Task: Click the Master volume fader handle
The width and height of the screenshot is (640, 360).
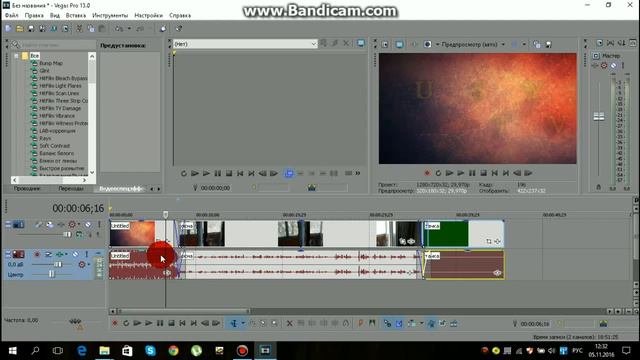Action: pyautogui.click(x=599, y=117)
